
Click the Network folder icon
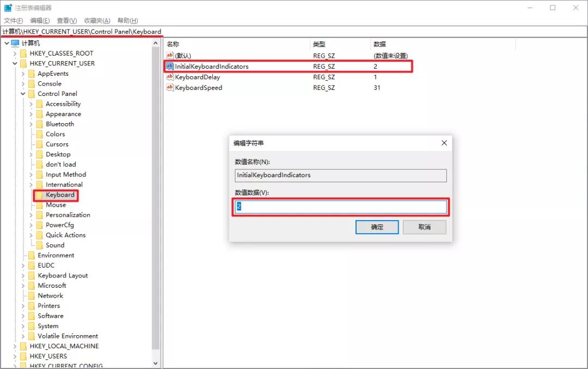click(x=32, y=296)
